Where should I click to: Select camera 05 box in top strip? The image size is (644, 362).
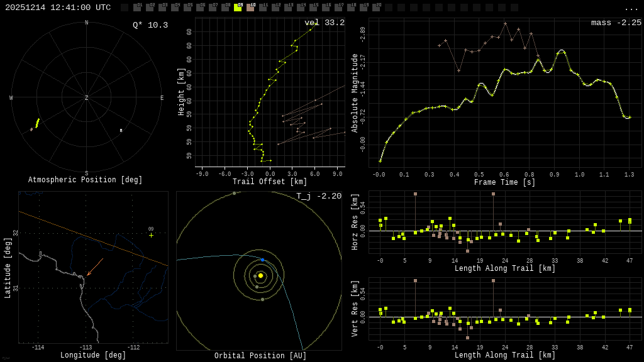187,8
